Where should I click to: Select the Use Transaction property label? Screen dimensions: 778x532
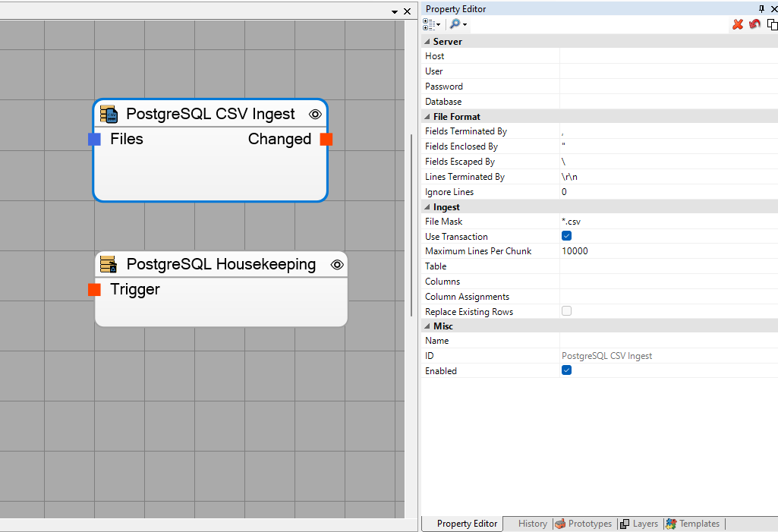tap(456, 237)
